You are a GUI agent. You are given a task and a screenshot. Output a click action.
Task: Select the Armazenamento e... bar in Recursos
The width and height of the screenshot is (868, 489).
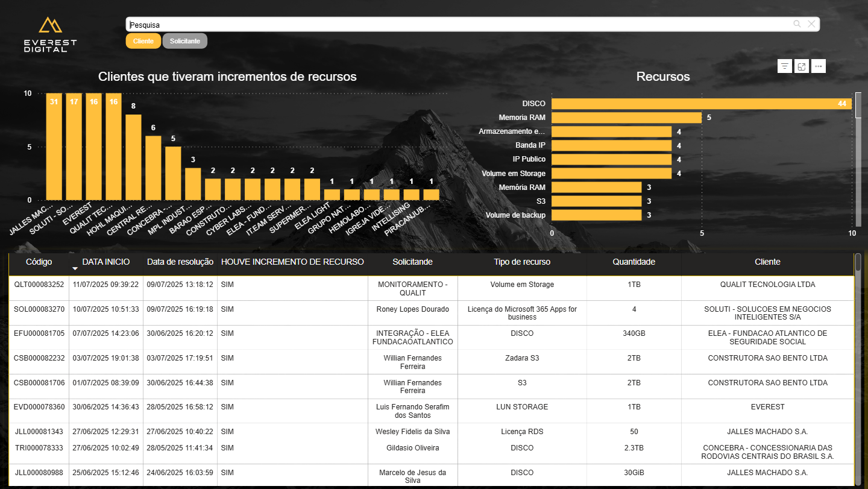(611, 131)
